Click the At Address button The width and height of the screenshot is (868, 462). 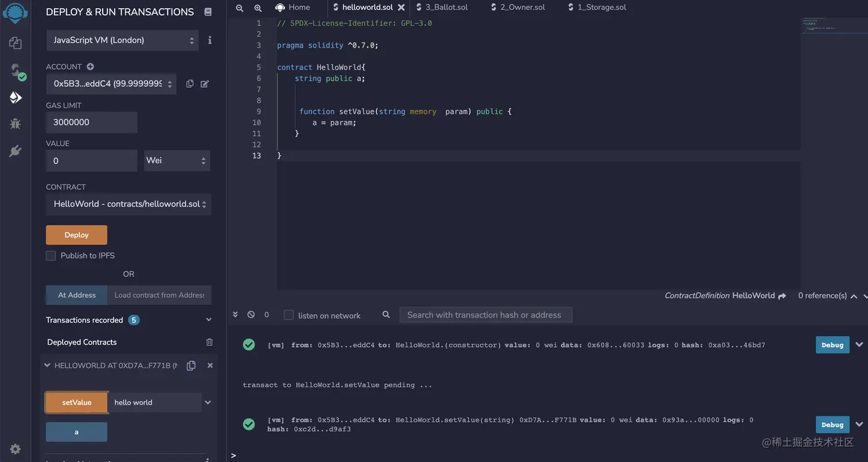77,295
